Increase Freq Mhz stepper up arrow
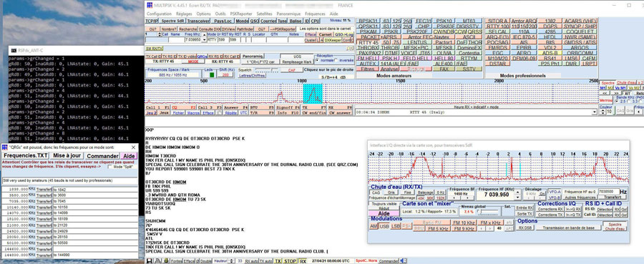 click(204, 35)
